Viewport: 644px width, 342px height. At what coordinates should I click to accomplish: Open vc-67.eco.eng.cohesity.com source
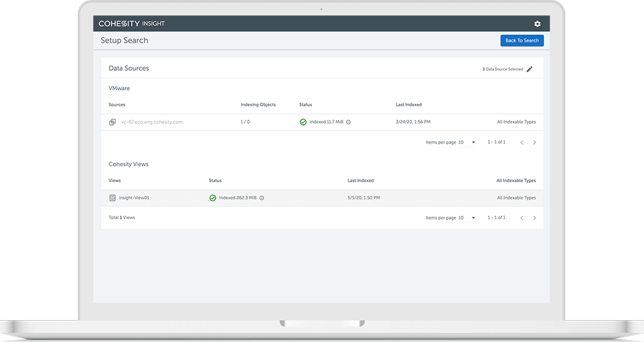(x=152, y=122)
